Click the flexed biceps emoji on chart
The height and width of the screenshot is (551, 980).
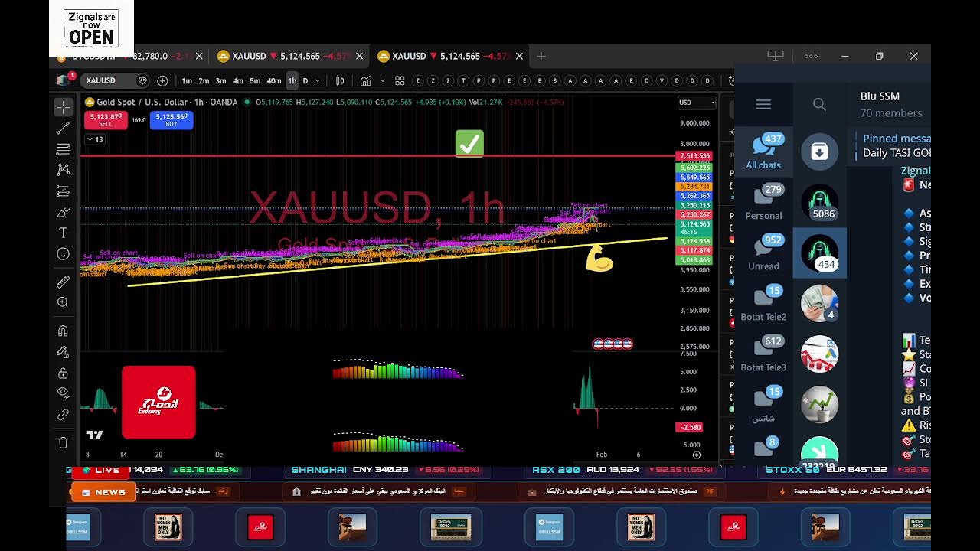point(599,258)
